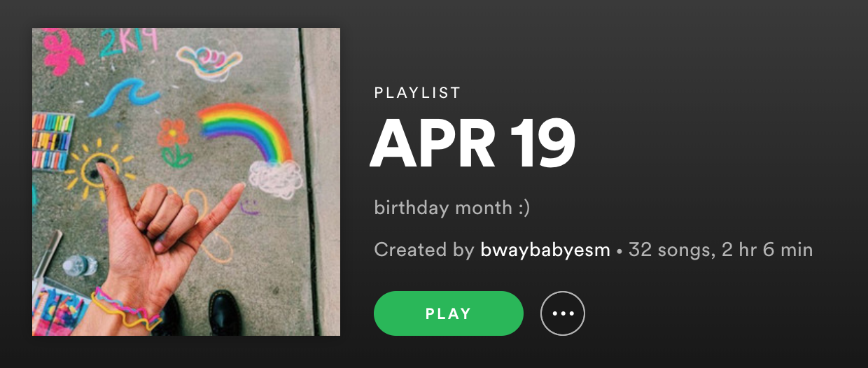868x368 pixels.
Task: Click the green PLAY button
Action: coord(449,313)
